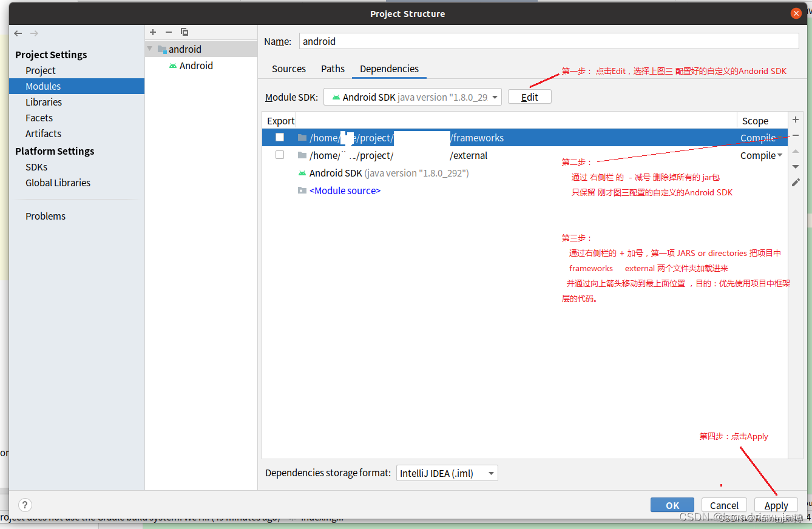The width and height of the screenshot is (812, 529).
Task: Toggle the Export checkbox for frameworks
Action: (x=280, y=137)
